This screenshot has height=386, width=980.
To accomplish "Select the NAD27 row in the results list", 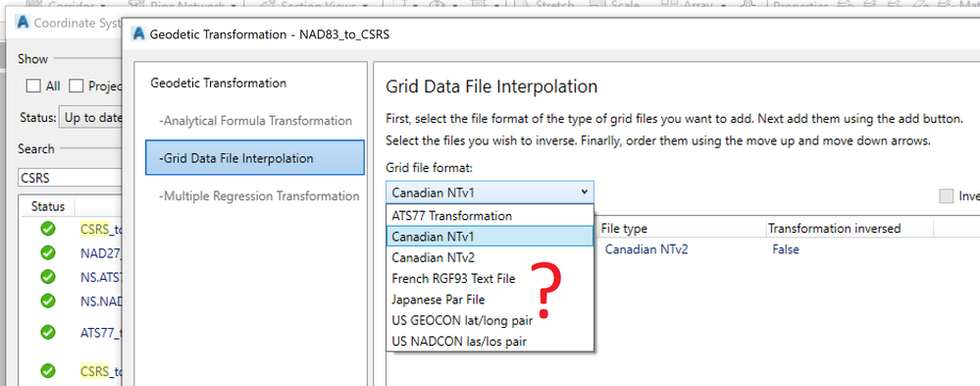I will click(72, 253).
